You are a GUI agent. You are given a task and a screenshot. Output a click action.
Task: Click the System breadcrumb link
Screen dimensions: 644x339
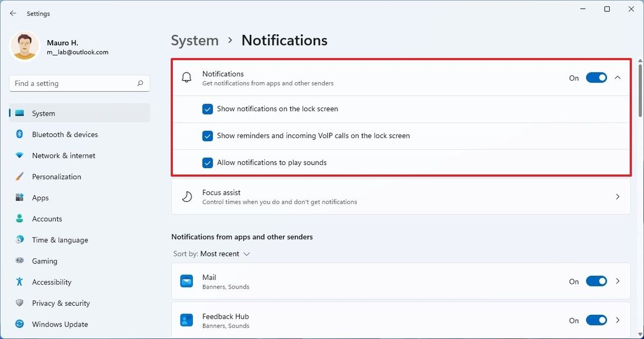coord(194,40)
